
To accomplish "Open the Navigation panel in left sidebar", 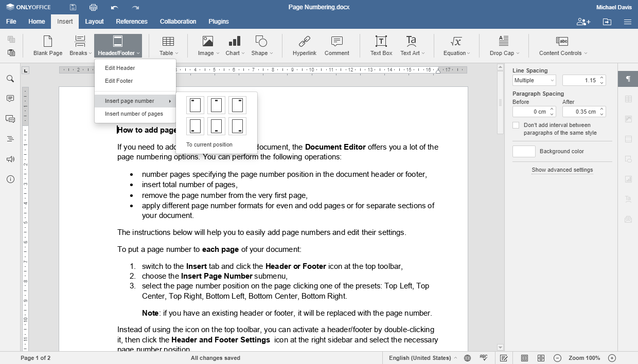I will [10, 139].
